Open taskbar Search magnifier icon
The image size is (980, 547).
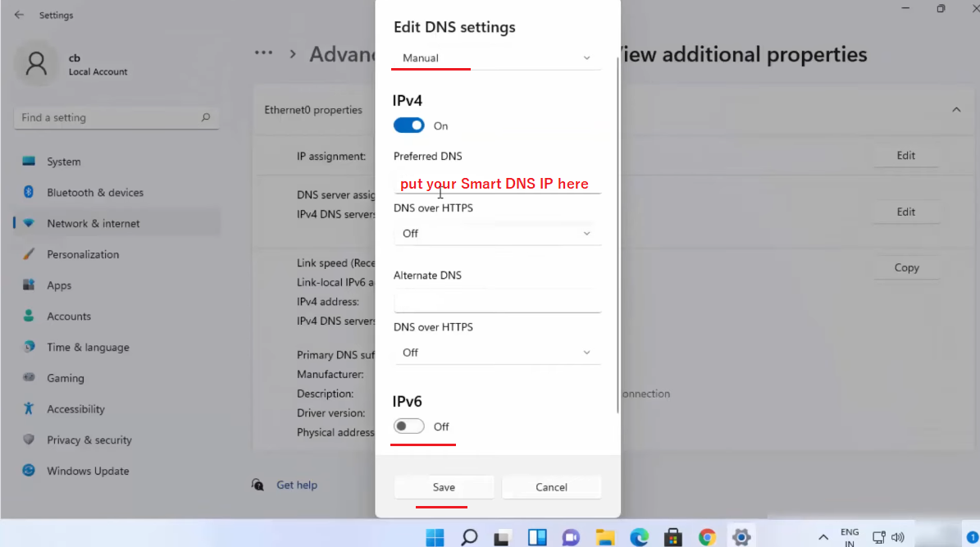pos(469,537)
